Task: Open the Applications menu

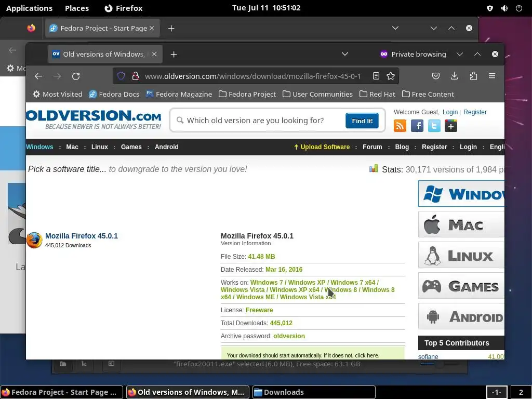Action: (29, 8)
